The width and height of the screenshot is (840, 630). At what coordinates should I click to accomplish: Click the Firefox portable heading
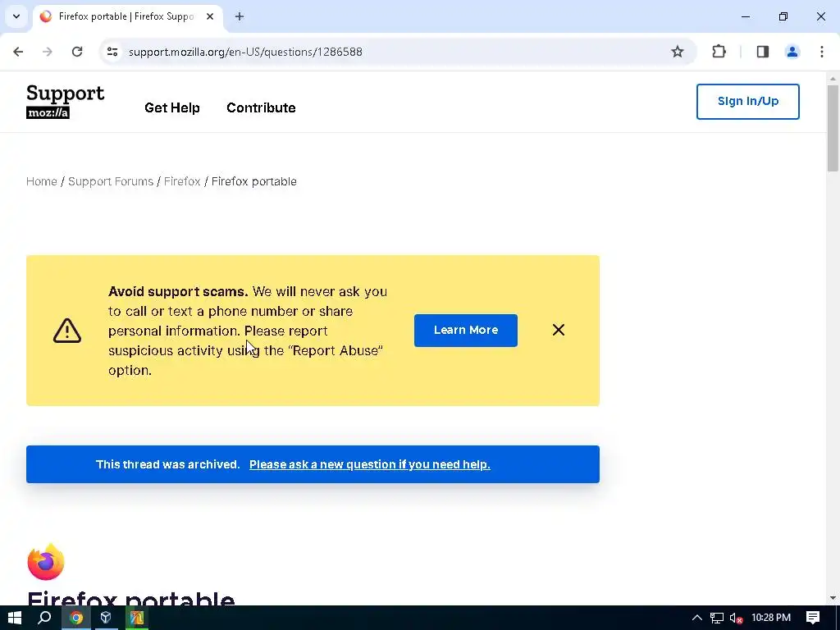(x=130, y=599)
